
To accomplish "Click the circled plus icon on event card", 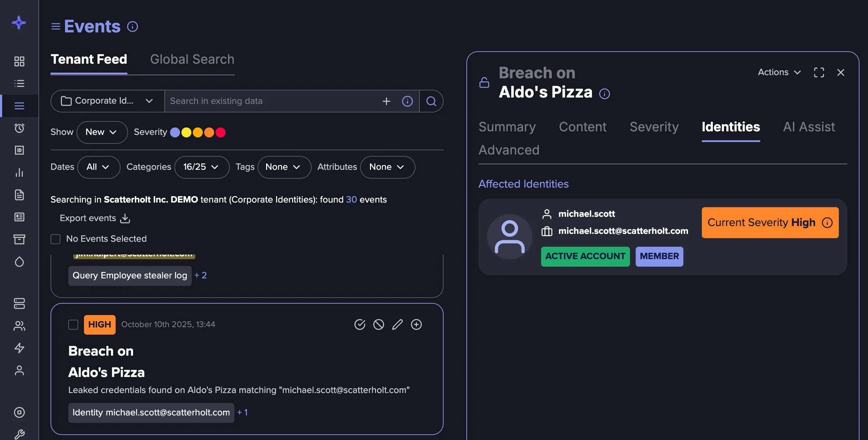I will click(x=416, y=325).
